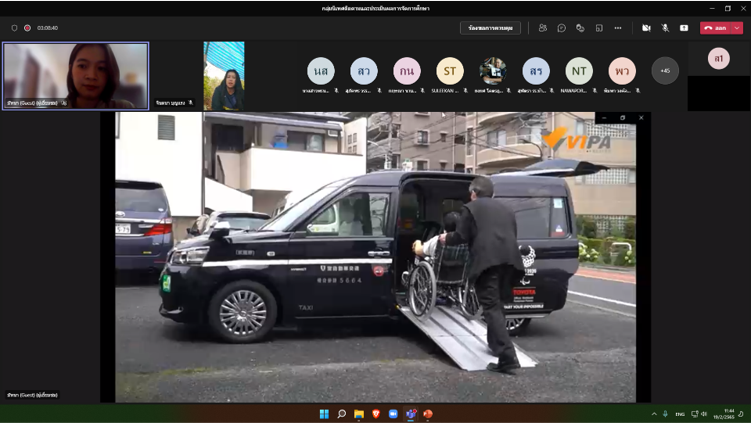Select the NT participant avatar

(x=579, y=71)
